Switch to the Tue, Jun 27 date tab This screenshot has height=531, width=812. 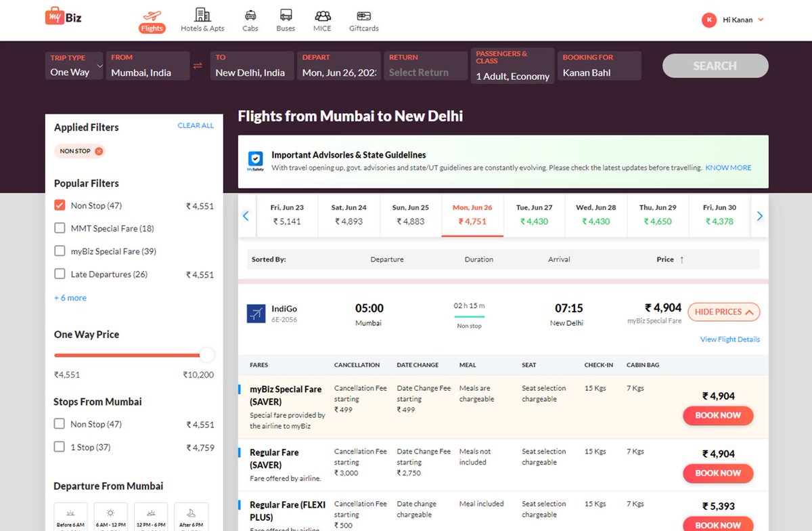click(x=534, y=215)
